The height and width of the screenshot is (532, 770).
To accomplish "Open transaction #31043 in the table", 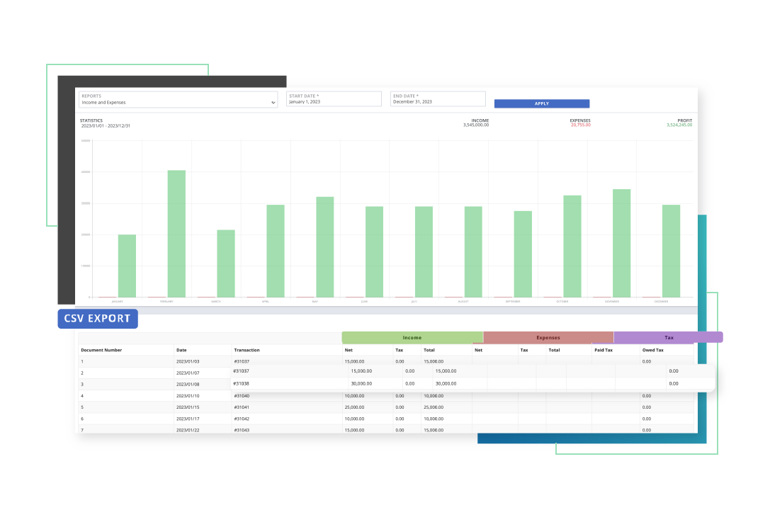I will pyautogui.click(x=242, y=430).
